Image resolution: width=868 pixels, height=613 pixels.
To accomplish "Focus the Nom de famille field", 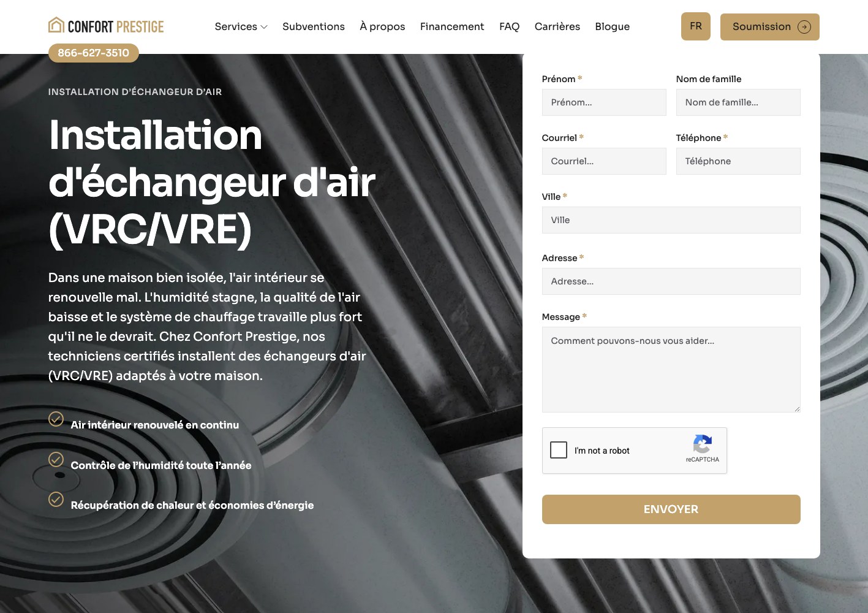I will [738, 102].
